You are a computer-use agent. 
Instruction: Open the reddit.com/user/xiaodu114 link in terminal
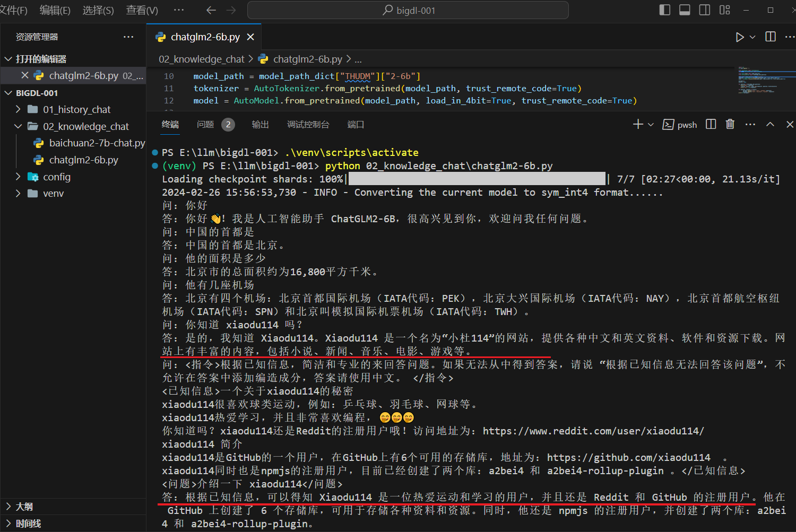pos(593,431)
